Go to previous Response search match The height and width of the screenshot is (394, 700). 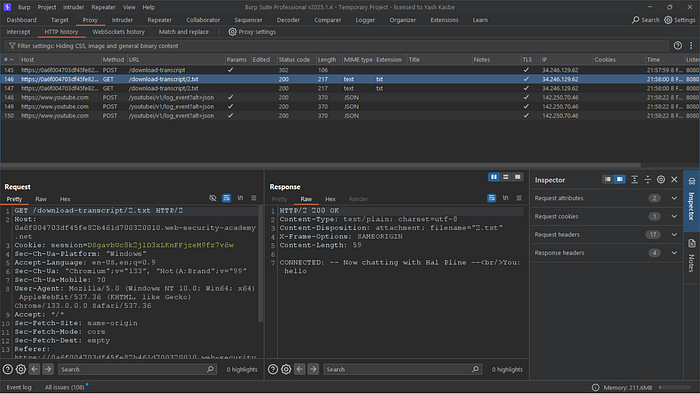tap(300, 369)
